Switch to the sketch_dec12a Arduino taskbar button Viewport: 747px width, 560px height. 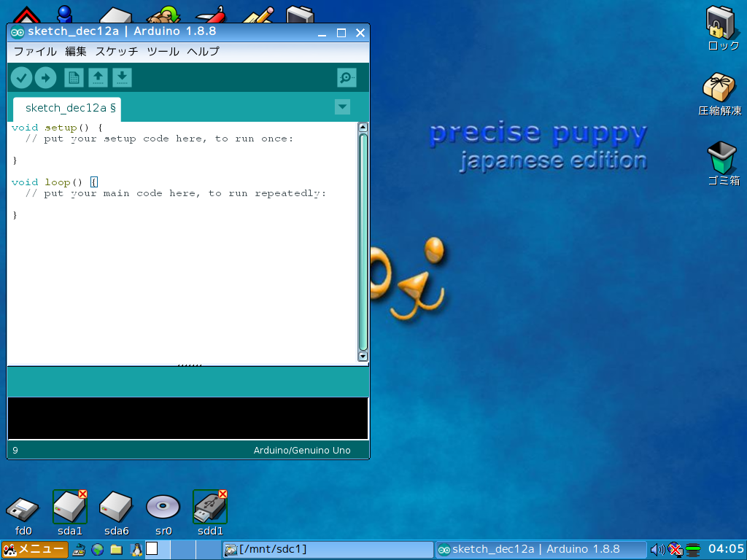(x=541, y=550)
